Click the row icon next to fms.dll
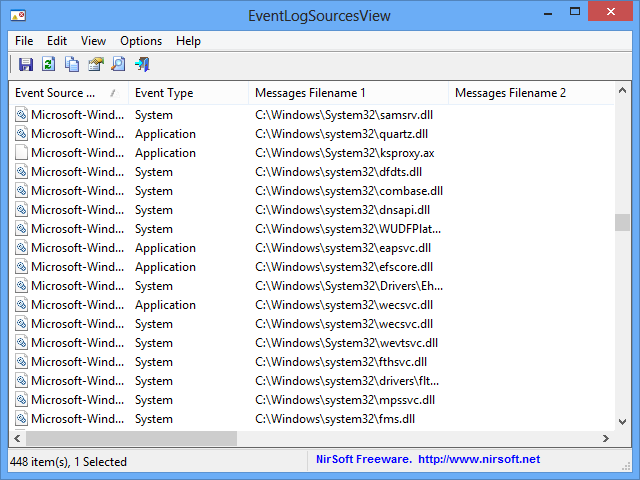 (x=21, y=419)
